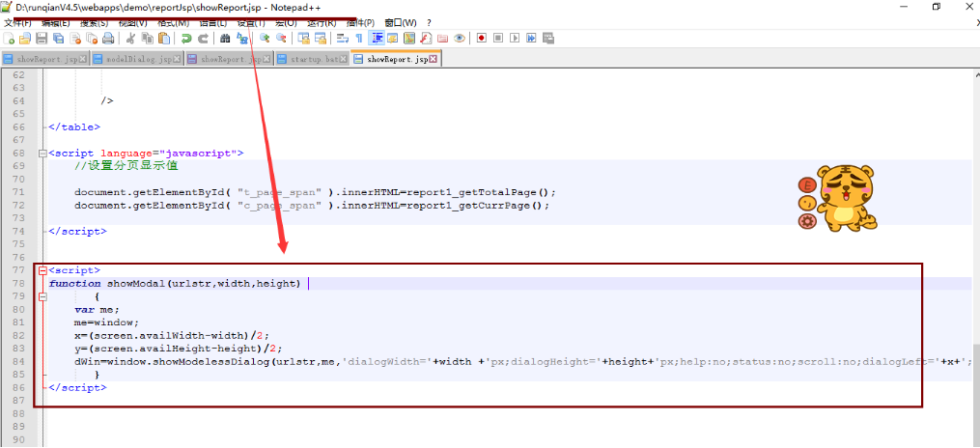Open Find with the binoculars icon
The image size is (980, 448).
[225, 39]
